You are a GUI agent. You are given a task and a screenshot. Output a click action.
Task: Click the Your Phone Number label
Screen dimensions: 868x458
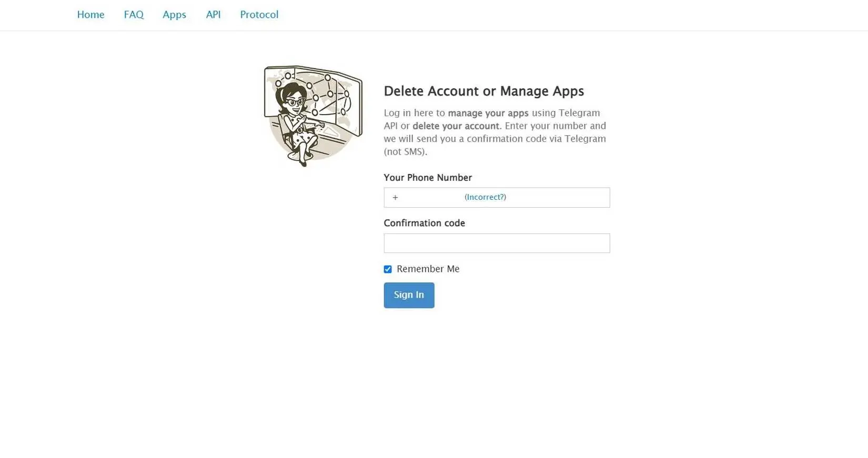(x=428, y=178)
